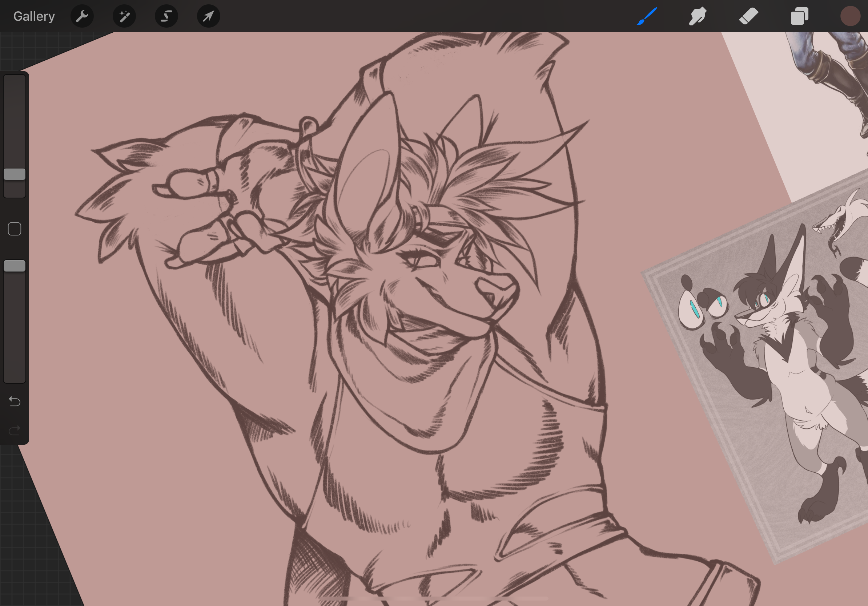
Task: Click the brush size slider handle
Action: pos(15,174)
